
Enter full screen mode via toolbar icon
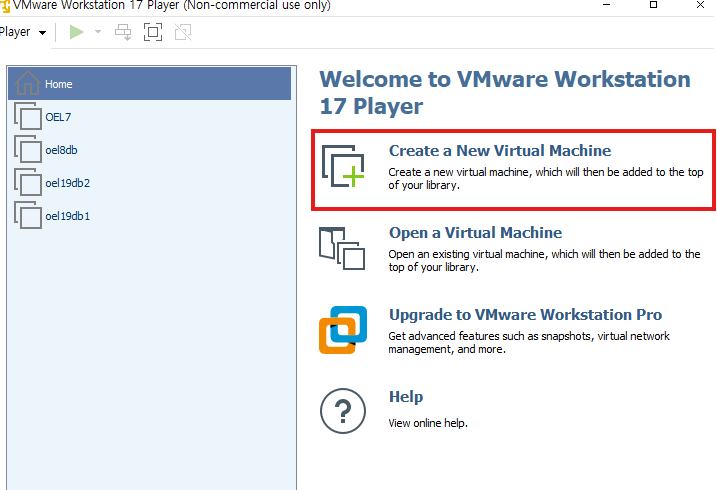tap(153, 32)
